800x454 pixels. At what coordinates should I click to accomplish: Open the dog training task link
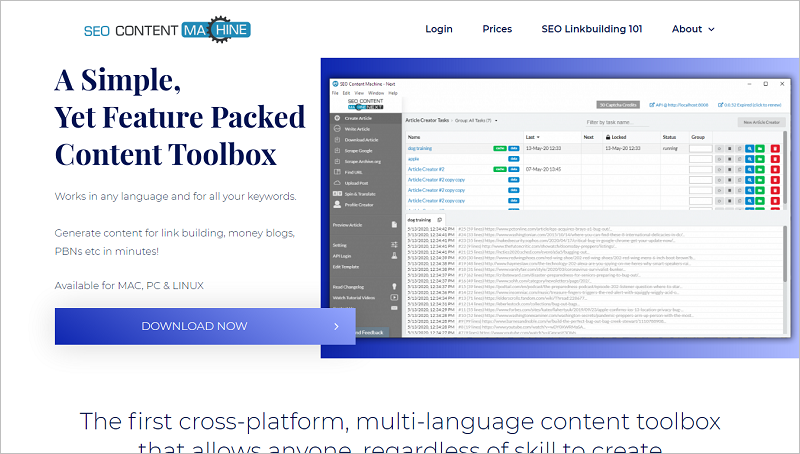(419, 148)
